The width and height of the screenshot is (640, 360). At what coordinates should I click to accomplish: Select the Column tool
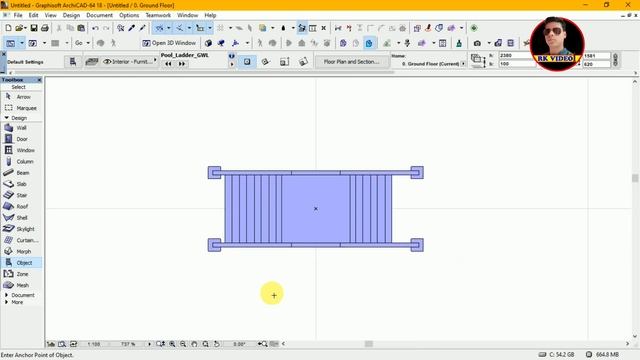coord(21,162)
